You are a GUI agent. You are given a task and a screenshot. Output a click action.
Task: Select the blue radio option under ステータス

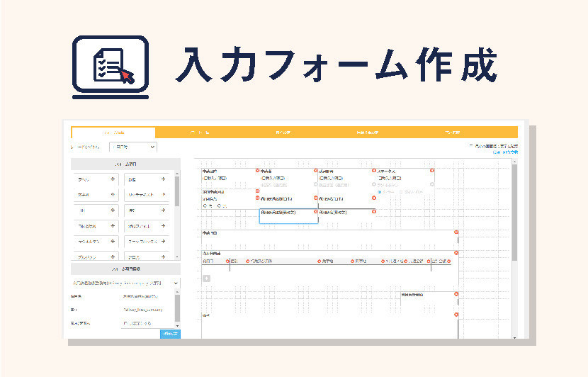click(380, 192)
